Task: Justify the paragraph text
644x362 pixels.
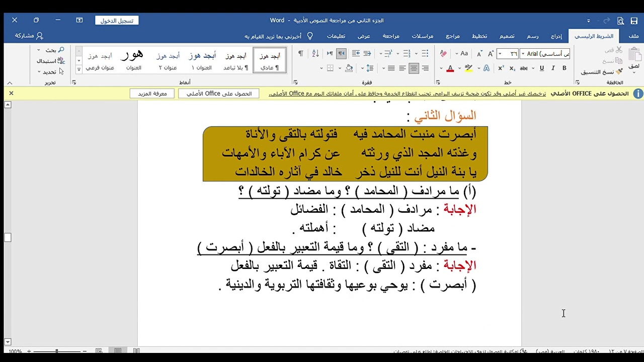Action: 391,68
